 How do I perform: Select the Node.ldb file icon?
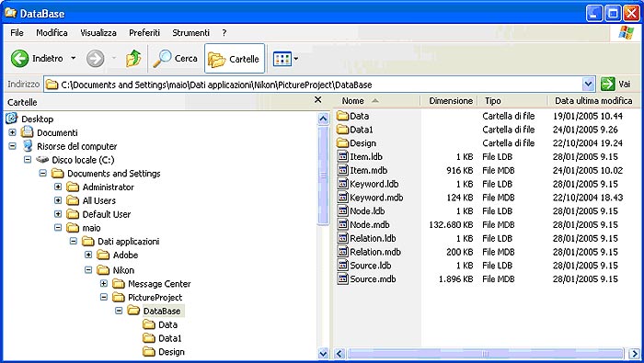coord(342,210)
